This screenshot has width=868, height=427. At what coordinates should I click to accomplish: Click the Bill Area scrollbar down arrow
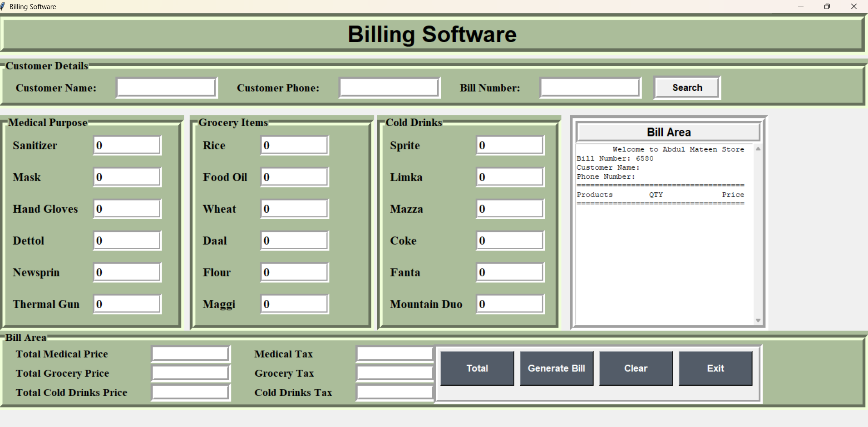pyautogui.click(x=757, y=320)
